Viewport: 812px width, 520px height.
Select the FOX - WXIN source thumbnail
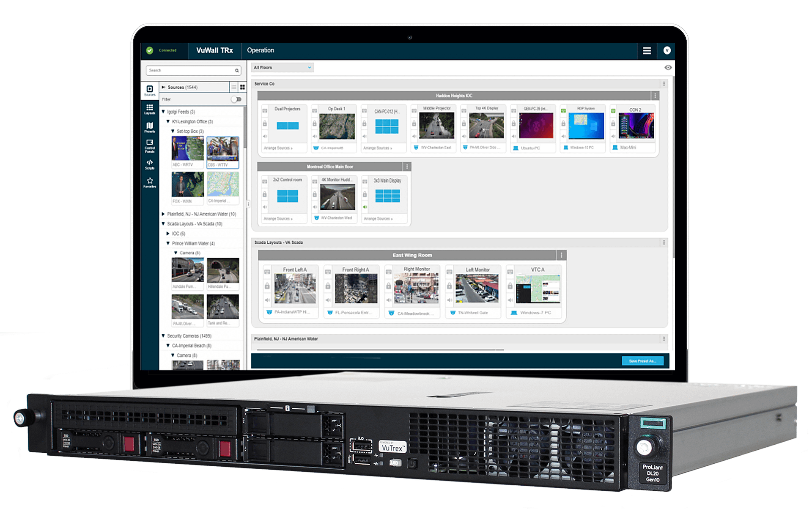click(x=188, y=188)
